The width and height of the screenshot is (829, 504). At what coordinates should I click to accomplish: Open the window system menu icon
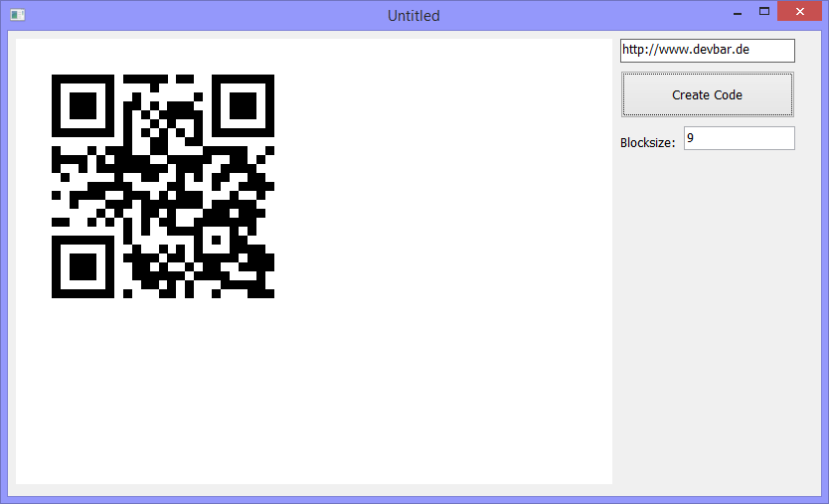[x=18, y=15]
